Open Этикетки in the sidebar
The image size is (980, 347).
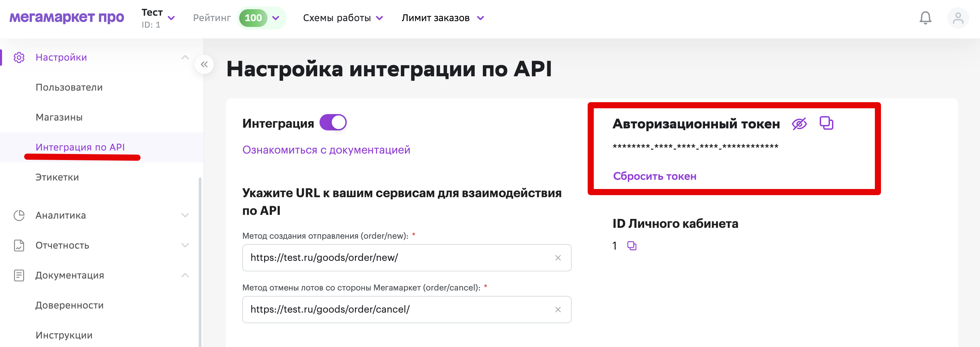pos(57,177)
